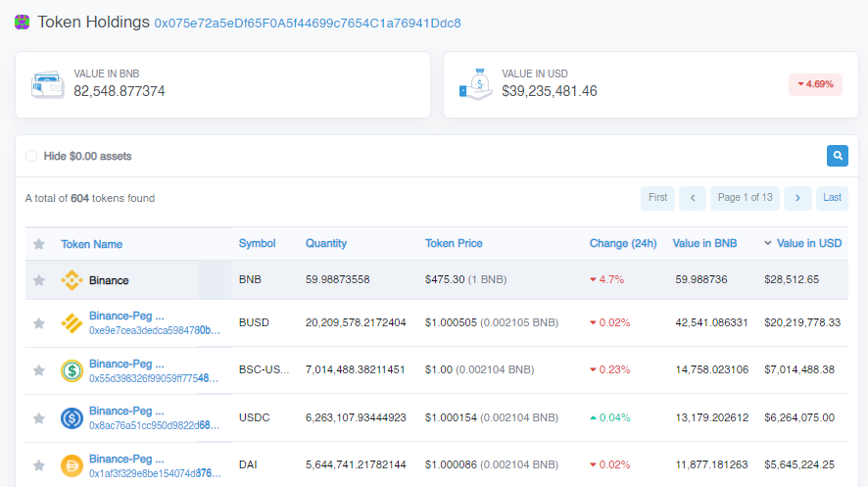Click the Page 1 of 13 indicator
This screenshot has height=487, width=868.
coord(745,198)
